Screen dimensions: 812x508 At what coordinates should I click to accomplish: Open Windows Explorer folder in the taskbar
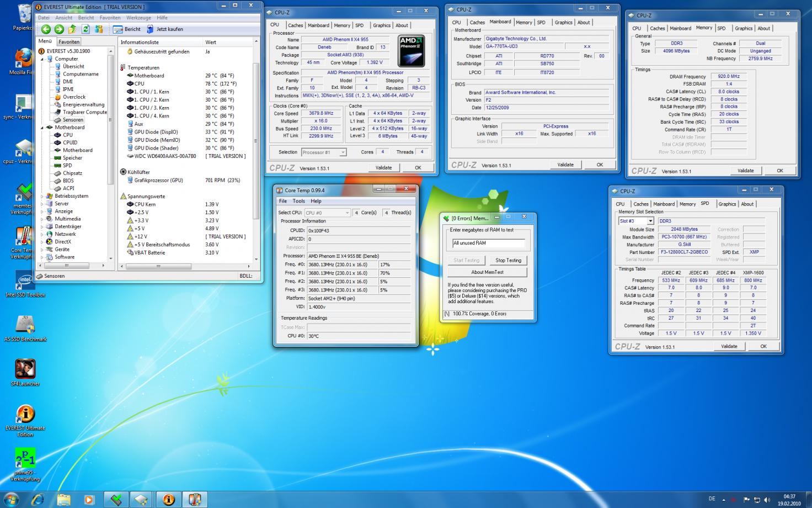(x=63, y=500)
